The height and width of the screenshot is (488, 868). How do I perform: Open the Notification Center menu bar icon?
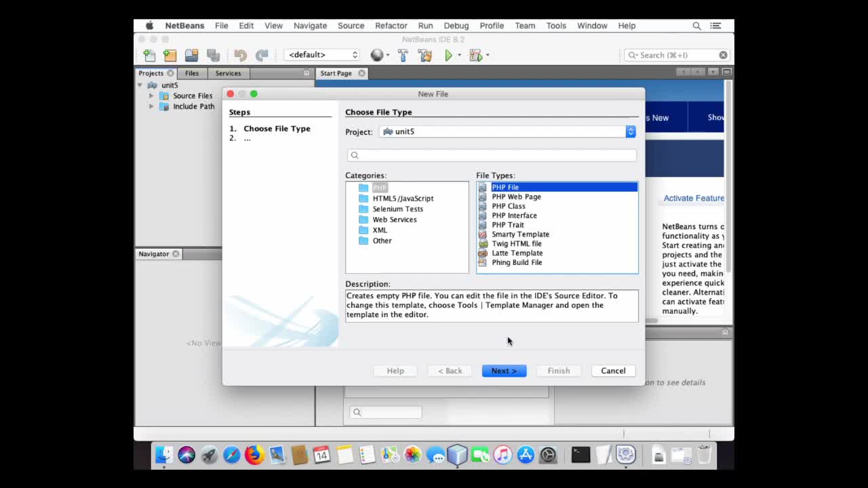[x=715, y=26]
